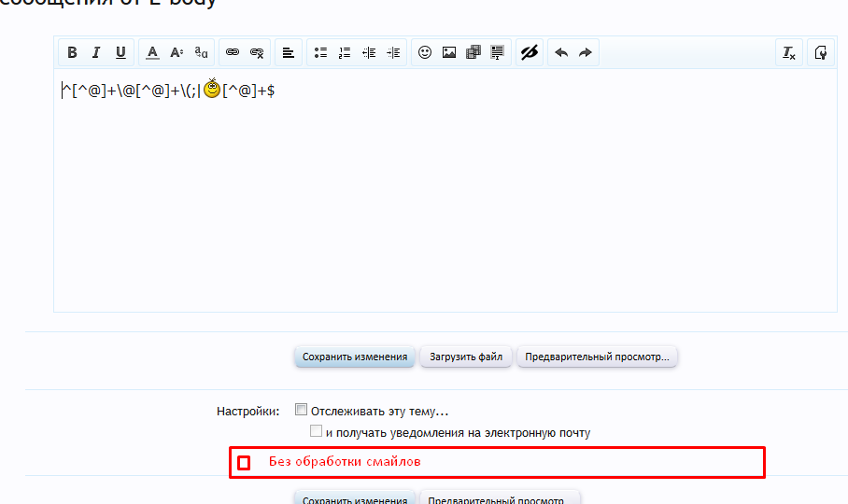Open the font size menu
The height and width of the screenshot is (504, 848).
[x=177, y=53]
